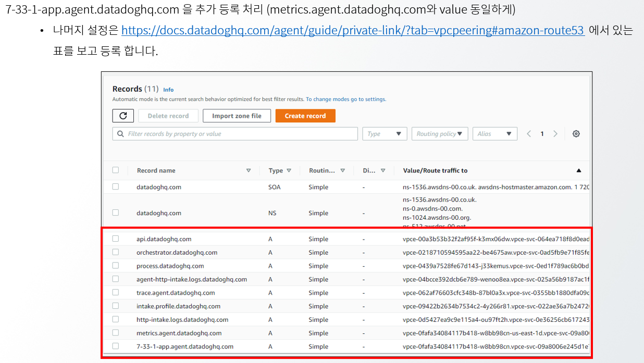The width and height of the screenshot is (644, 363).
Task: Check the agent-http-intake.logs.datadoghq.com record
Action: coord(116,279)
